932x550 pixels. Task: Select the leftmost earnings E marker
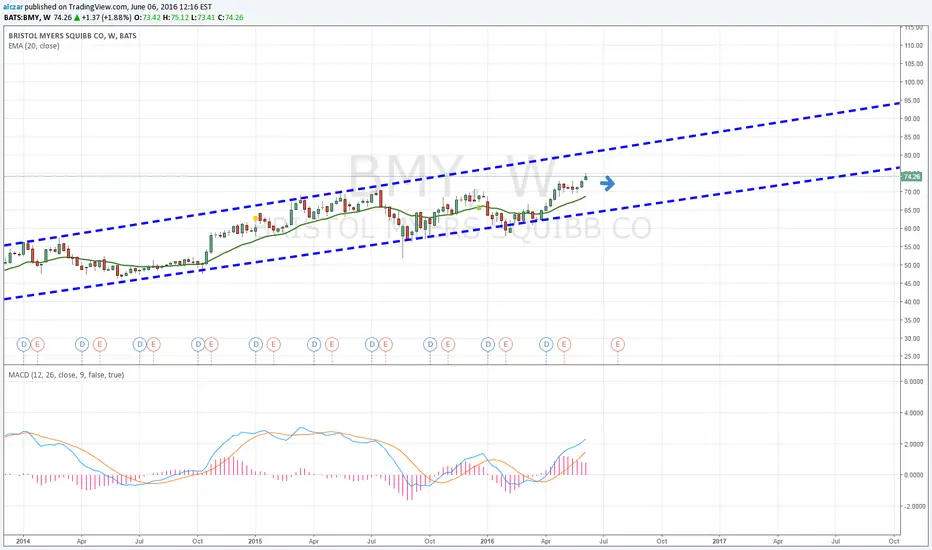(x=37, y=344)
